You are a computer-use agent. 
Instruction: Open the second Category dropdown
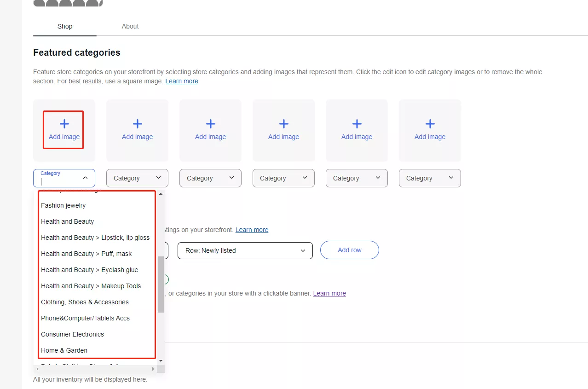137,178
